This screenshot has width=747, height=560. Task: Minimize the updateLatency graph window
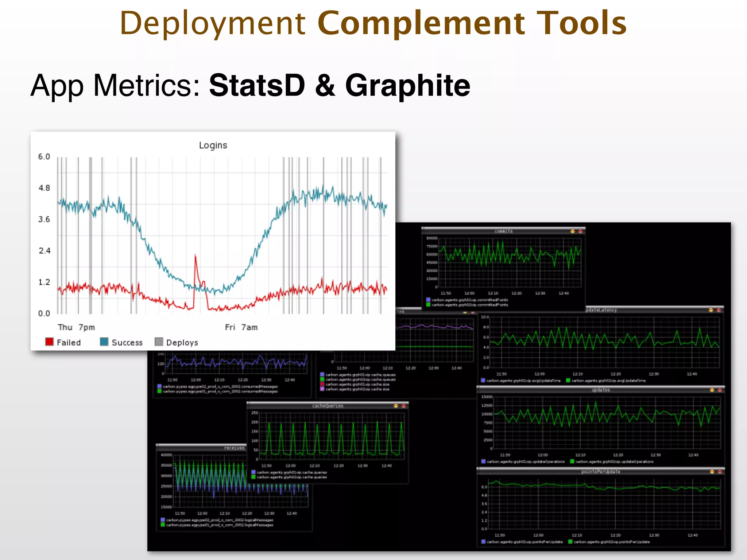711,310
